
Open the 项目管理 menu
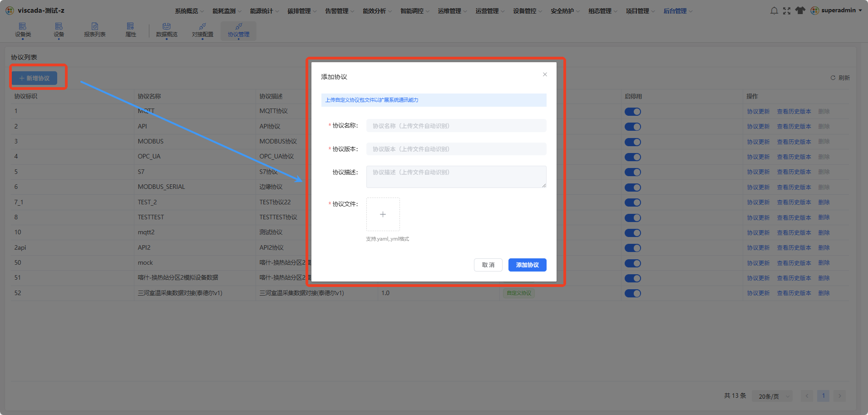641,11
